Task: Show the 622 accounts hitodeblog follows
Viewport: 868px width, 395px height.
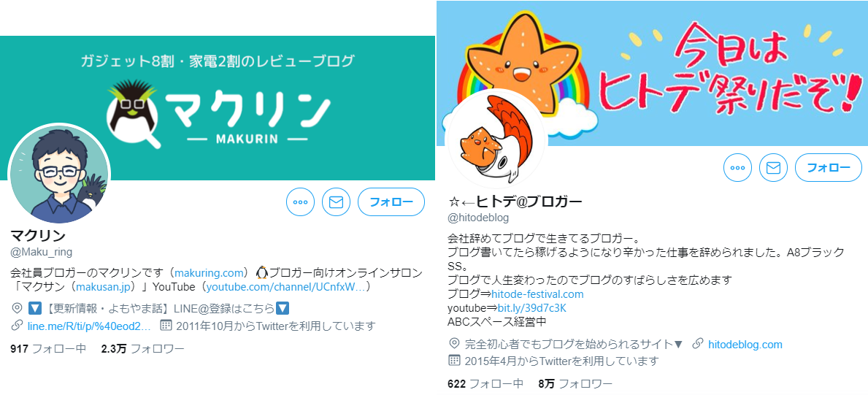Action: [485, 383]
